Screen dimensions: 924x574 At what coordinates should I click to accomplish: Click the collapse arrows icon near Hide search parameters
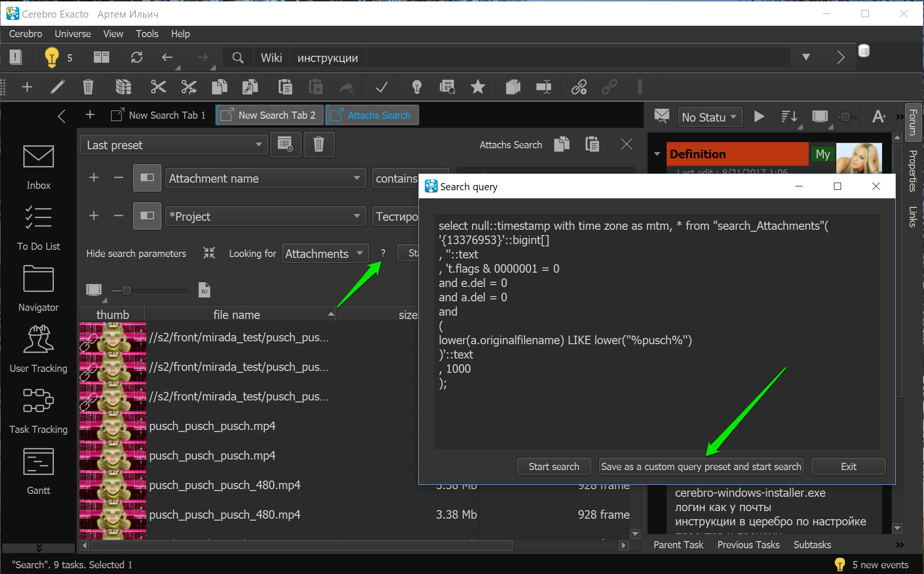pos(209,253)
